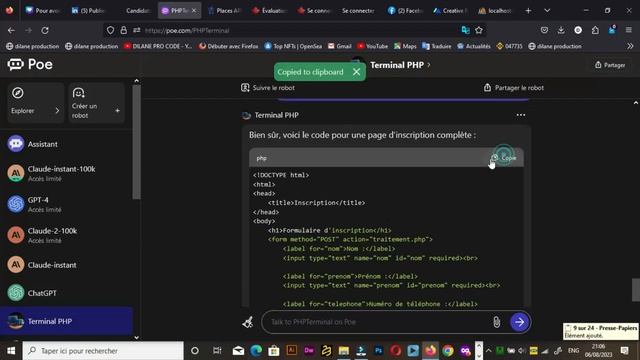Send the message with arrow button
The height and width of the screenshot is (360, 640).
click(x=519, y=322)
